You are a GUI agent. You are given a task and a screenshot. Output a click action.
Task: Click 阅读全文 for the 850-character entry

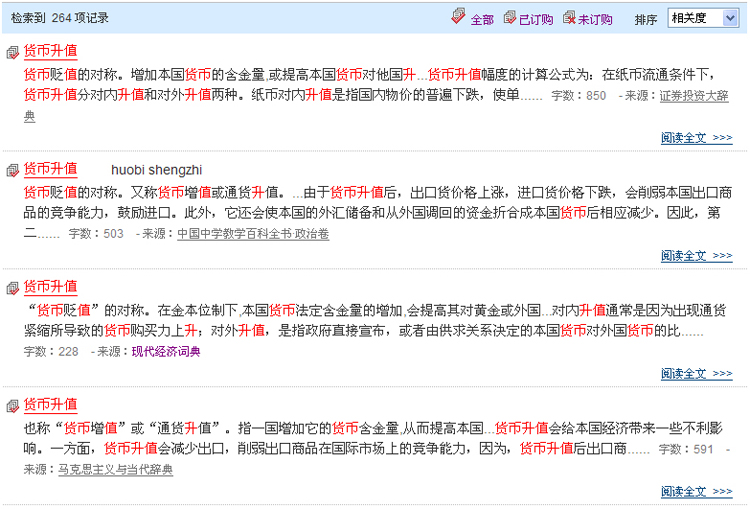(696, 138)
